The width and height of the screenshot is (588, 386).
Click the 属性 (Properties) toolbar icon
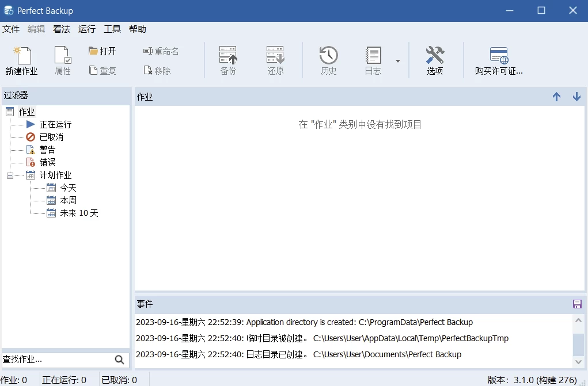click(62, 59)
